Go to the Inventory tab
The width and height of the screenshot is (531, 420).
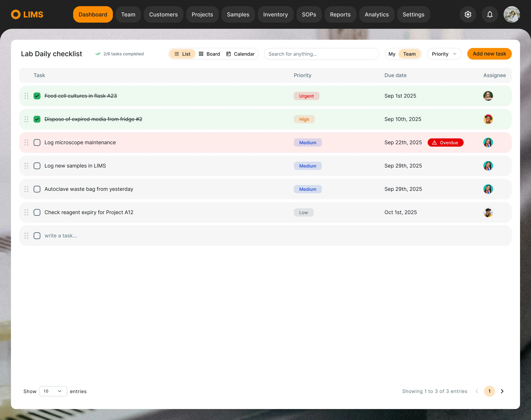(x=275, y=15)
